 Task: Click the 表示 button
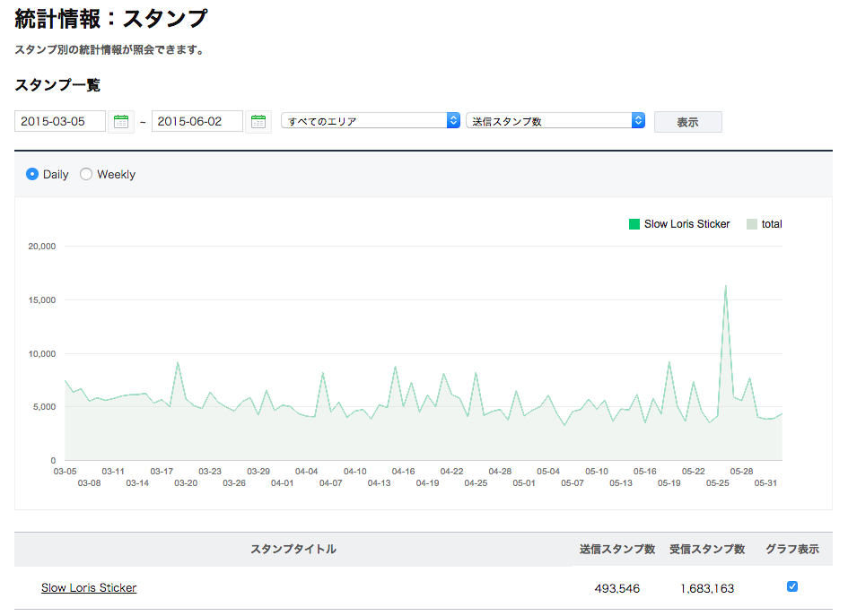click(x=688, y=122)
